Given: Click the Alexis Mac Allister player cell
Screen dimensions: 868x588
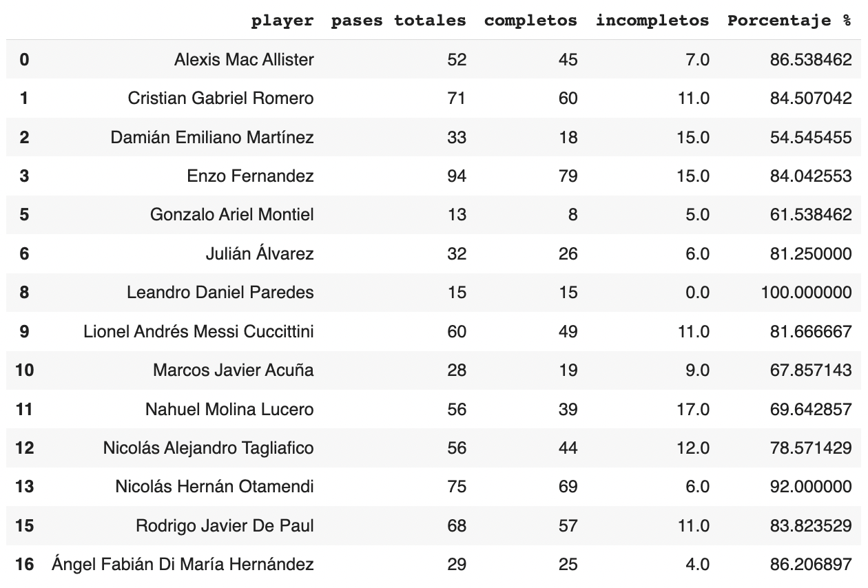Looking at the screenshot, I should 244,60.
